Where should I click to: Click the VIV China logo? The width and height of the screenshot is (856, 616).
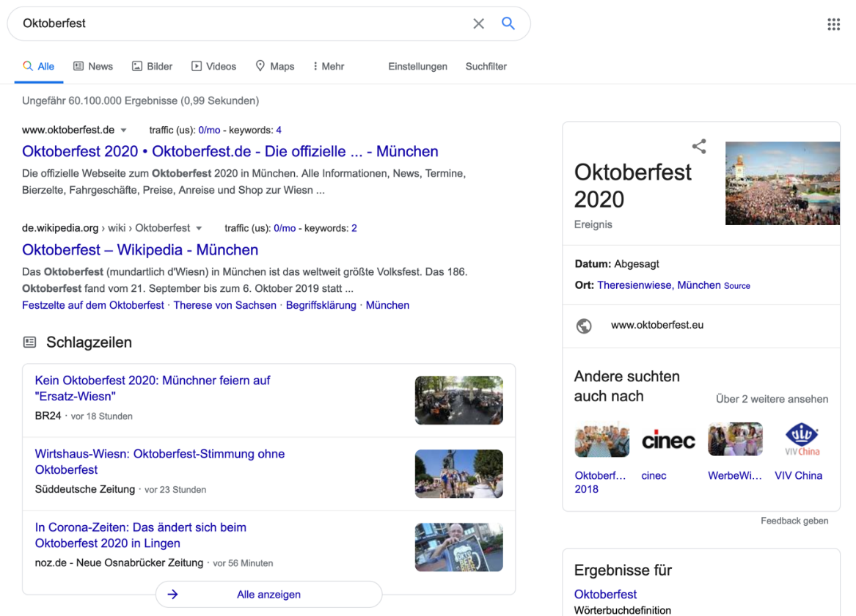(802, 440)
